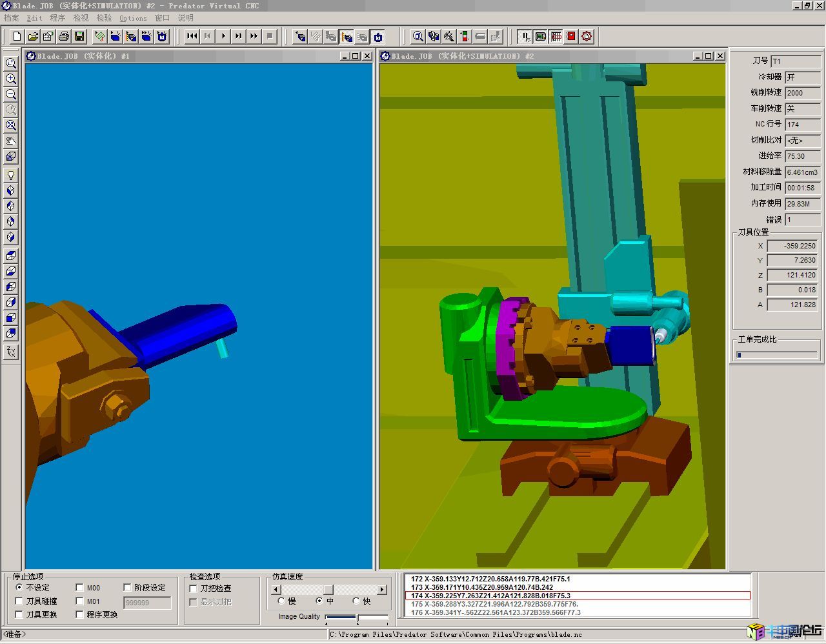Select highlighted NC line 174 in the list

click(x=578, y=596)
